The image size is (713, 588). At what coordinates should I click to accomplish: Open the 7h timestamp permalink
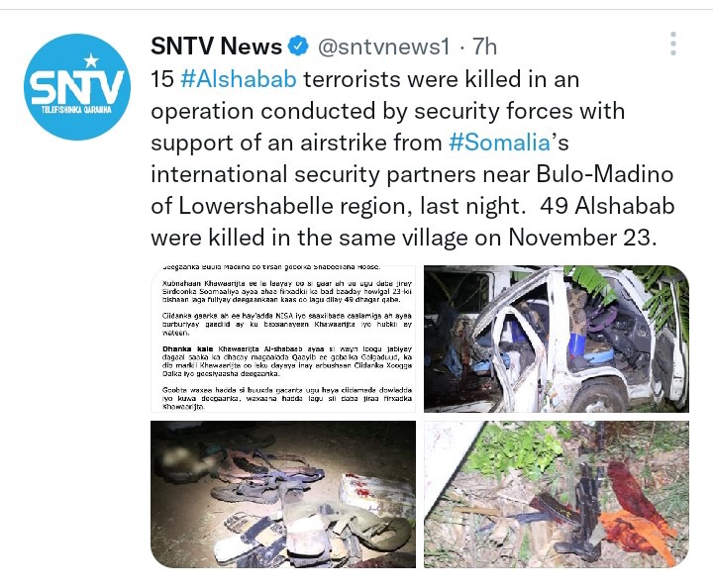484,47
